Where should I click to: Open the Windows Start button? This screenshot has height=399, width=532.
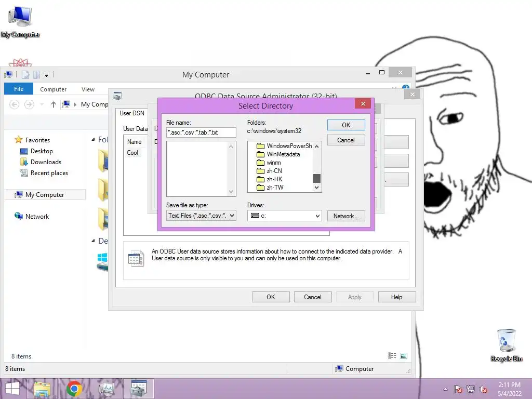[12, 389]
